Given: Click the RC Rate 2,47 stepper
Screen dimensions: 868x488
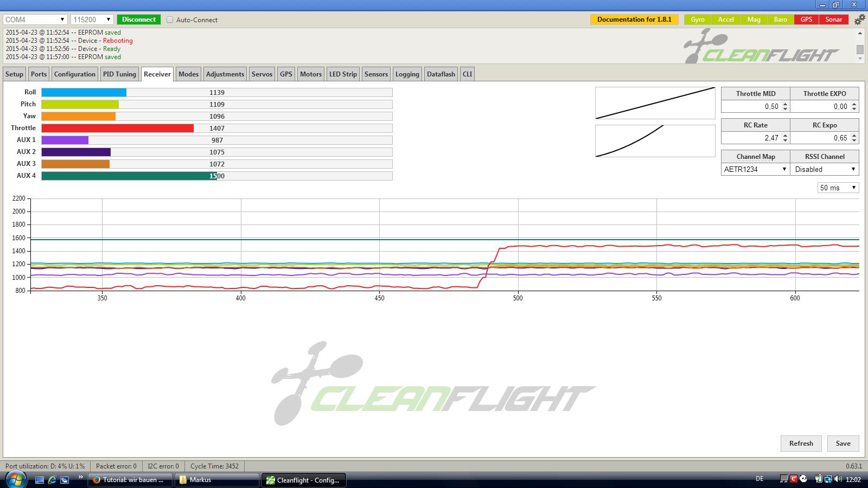Looking at the screenshot, I should point(786,138).
